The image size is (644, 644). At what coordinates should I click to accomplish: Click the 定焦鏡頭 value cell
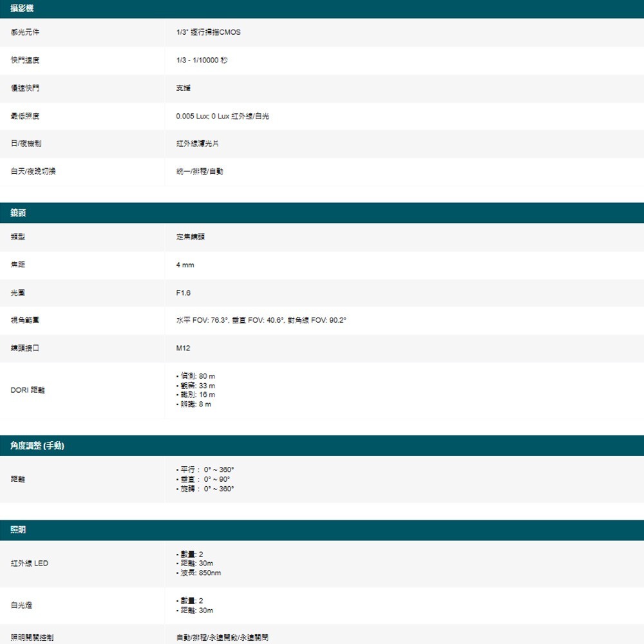(186, 236)
